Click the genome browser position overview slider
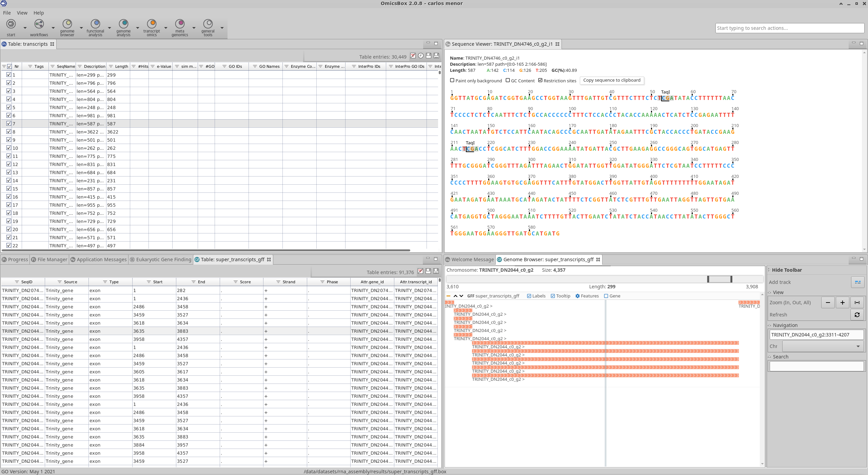Image resolution: width=868 pixels, height=475 pixels. click(719, 279)
